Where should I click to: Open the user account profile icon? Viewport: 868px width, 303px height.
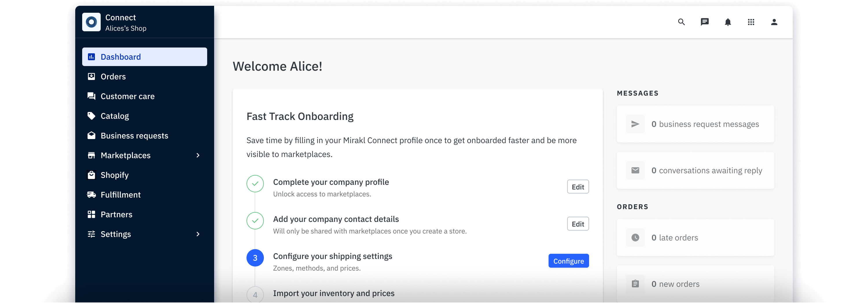coord(774,22)
